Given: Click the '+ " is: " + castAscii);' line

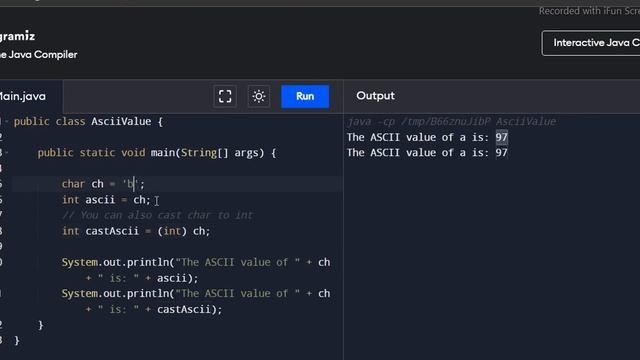Looking at the screenshot, I should pyautogui.click(x=153, y=309).
